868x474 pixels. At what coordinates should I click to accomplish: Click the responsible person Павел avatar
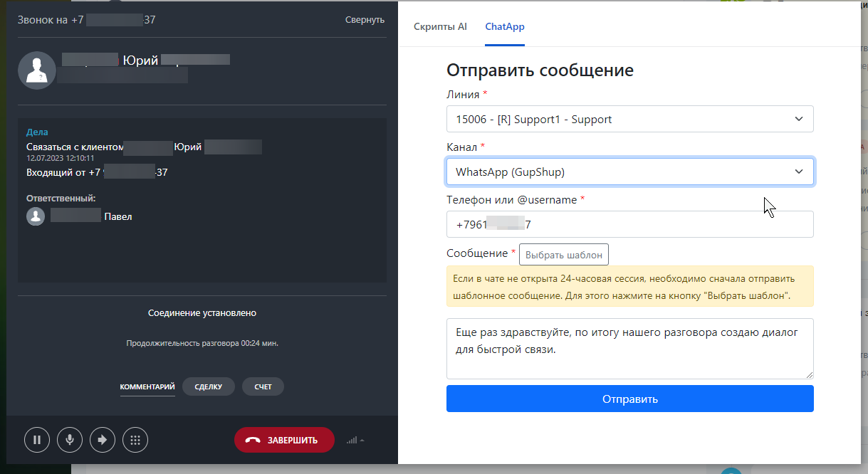(36, 216)
